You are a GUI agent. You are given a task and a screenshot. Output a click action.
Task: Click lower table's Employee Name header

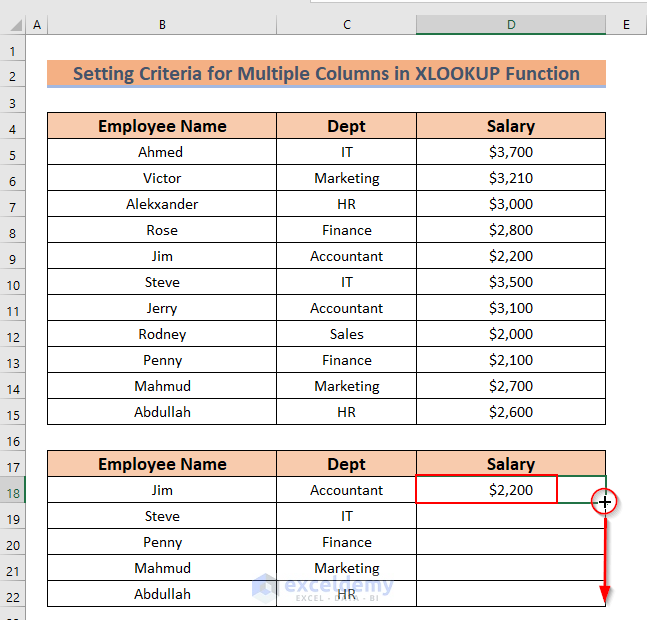click(x=162, y=464)
